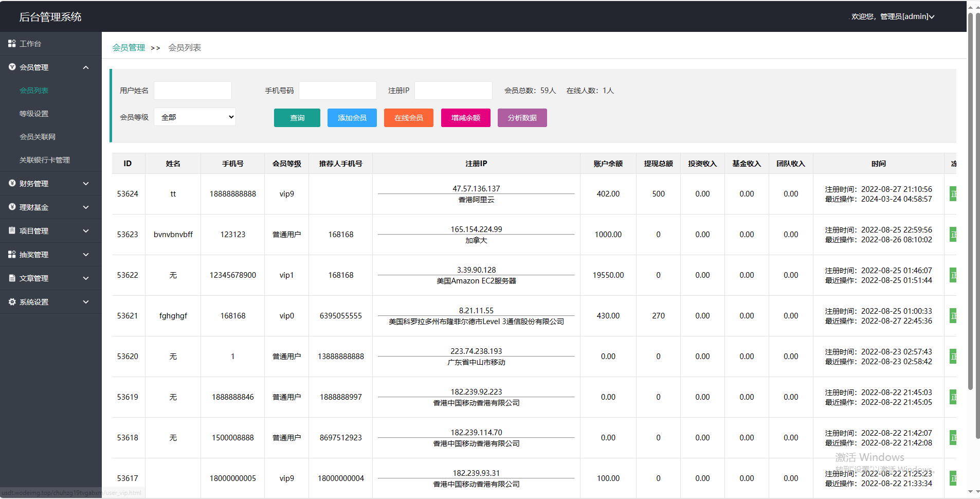Image resolution: width=980 pixels, height=499 pixels.
Task: Expand the 财务管理 menu chevron
Action: [x=86, y=184]
